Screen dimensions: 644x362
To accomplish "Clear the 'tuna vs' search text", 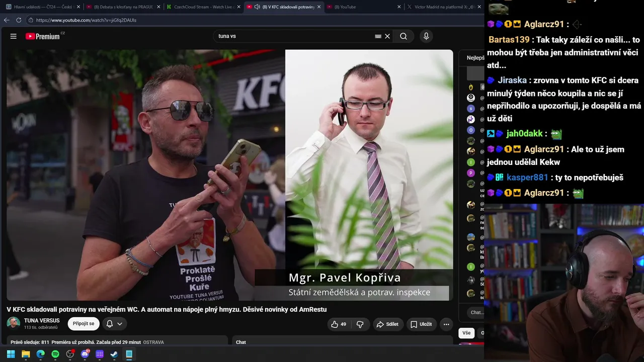I will coord(387,36).
